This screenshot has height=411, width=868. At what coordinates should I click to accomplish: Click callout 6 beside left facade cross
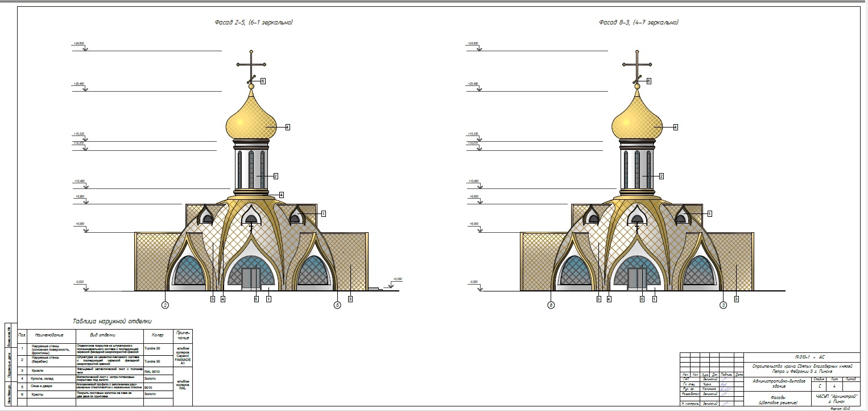pos(263,81)
